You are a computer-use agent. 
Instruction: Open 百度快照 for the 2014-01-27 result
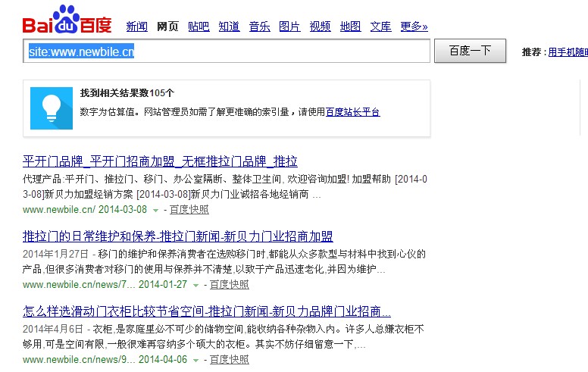point(229,285)
